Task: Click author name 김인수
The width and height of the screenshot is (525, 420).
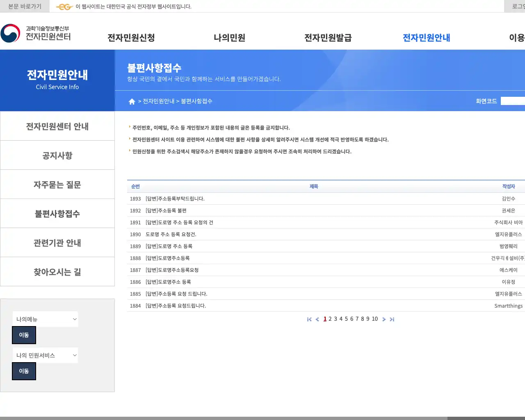Action: coord(509,199)
